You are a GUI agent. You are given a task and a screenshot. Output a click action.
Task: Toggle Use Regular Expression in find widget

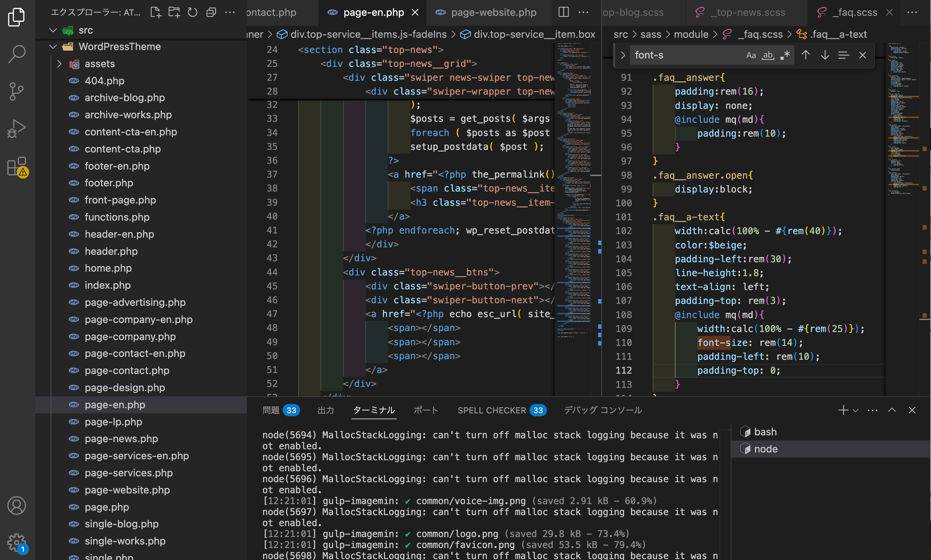coord(785,55)
